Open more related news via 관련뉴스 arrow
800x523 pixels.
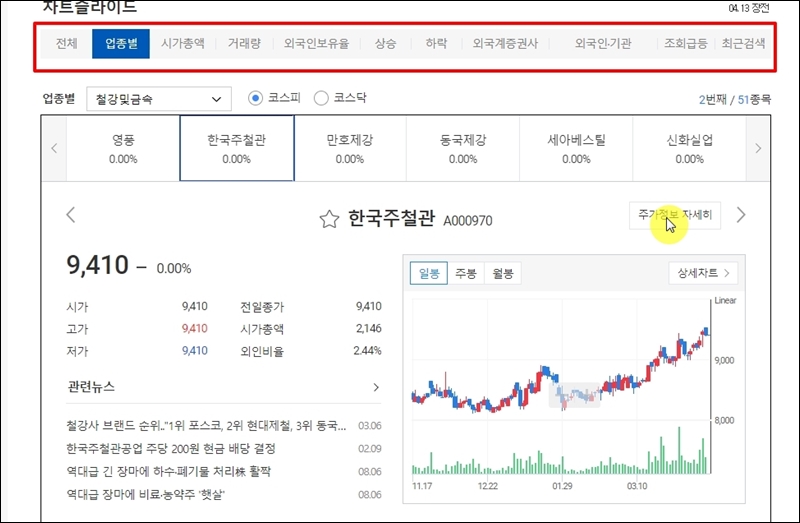click(376, 387)
